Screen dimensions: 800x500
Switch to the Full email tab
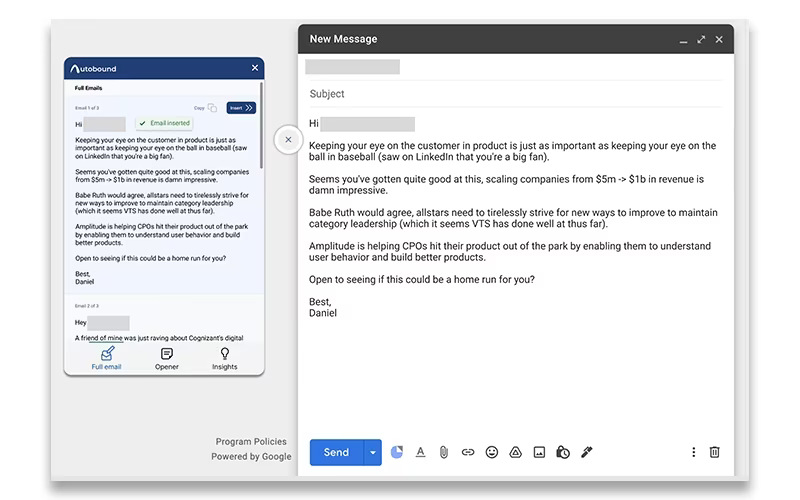[107, 358]
